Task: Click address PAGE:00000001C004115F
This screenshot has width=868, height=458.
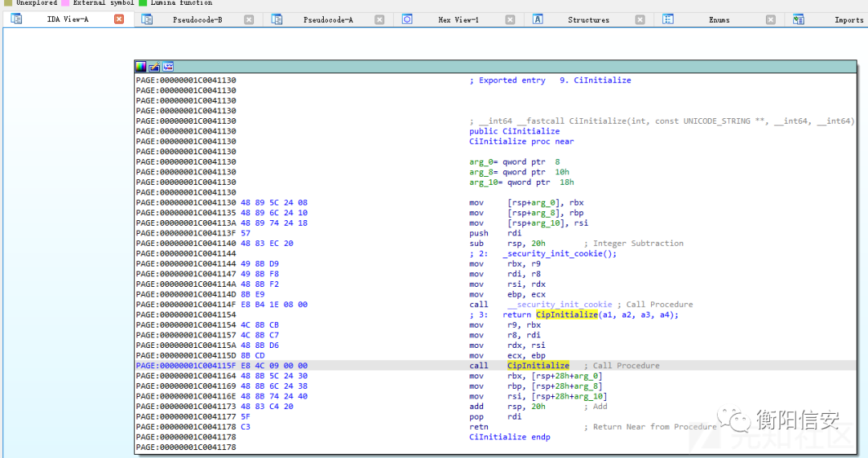Action: tap(186, 366)
